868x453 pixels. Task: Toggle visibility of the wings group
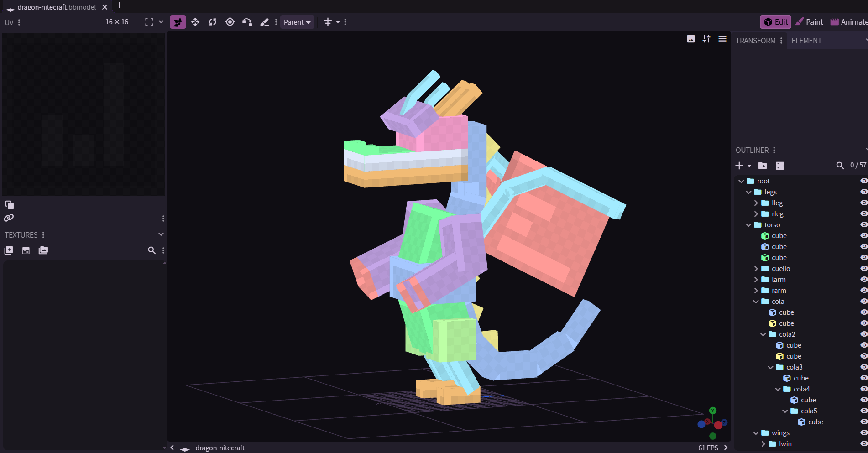[863, 433]
